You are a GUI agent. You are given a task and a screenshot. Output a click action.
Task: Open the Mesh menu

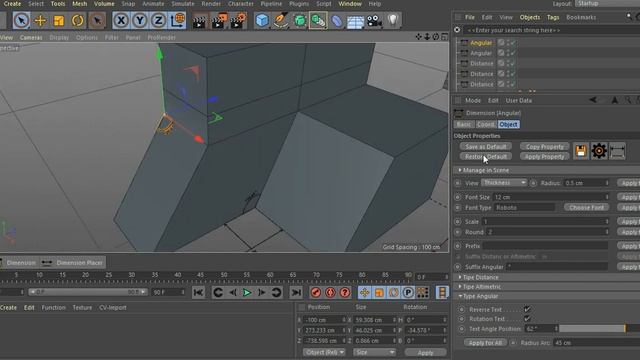tap(80, 4)
